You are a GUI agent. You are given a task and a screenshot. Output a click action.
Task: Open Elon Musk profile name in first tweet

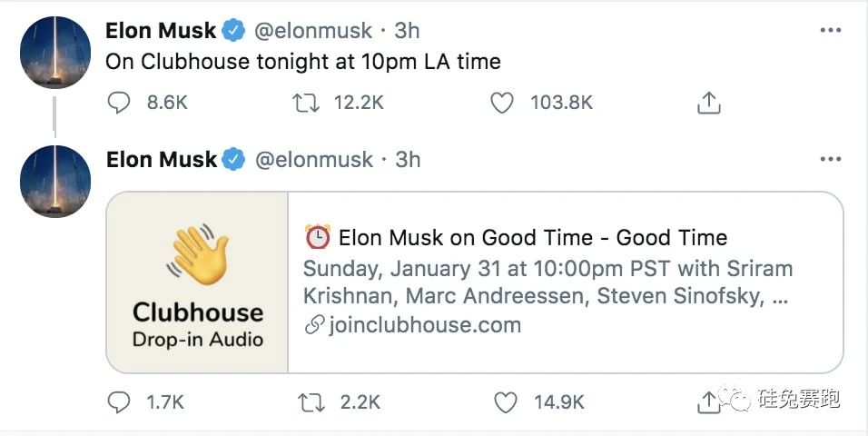click(x=161, y=30)
